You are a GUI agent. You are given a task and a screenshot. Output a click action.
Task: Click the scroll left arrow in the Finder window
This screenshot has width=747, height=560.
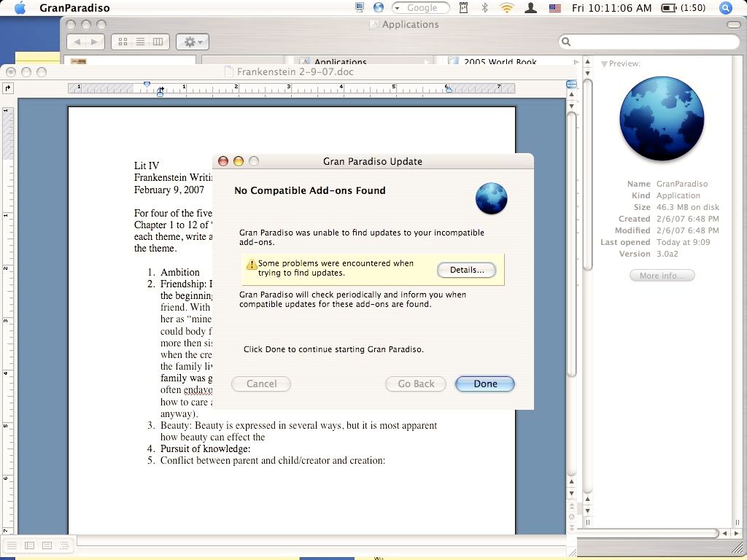click(724, 533)
